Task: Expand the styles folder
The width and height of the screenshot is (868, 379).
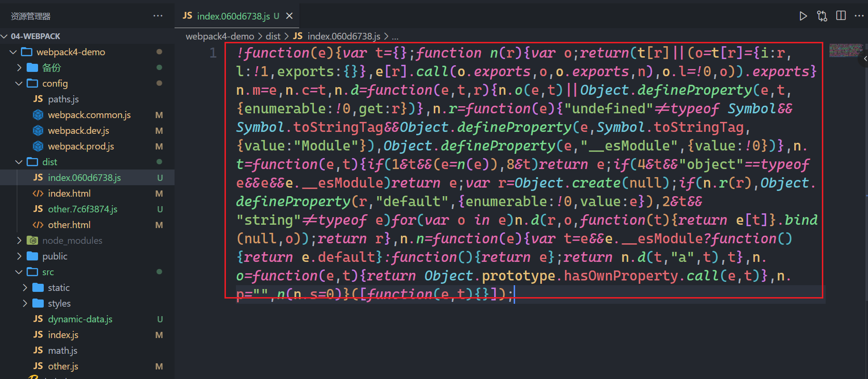Action: 25,303
